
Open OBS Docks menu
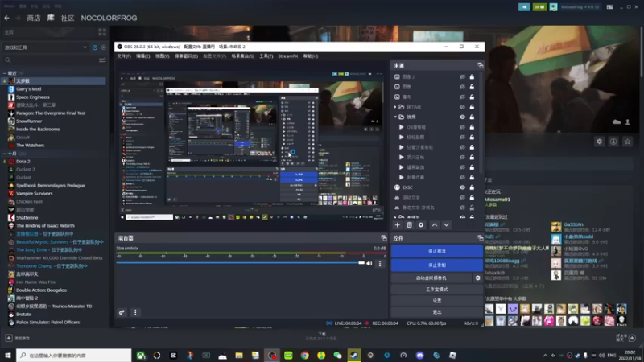tap(187, 56)
